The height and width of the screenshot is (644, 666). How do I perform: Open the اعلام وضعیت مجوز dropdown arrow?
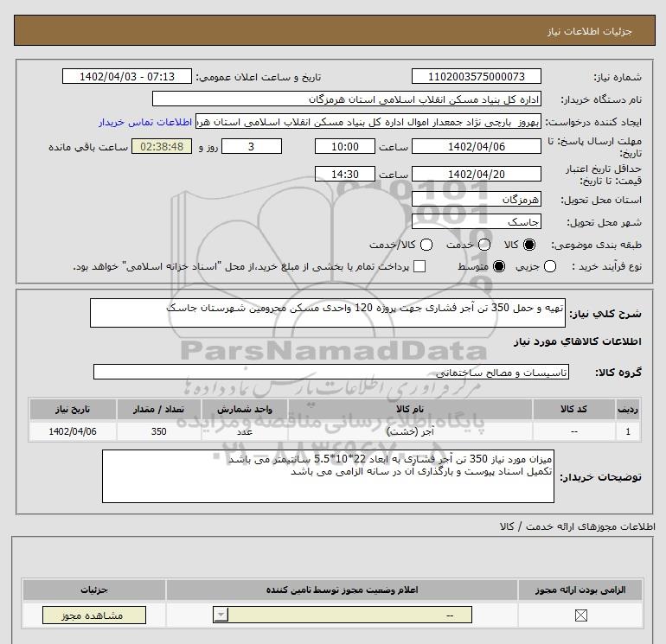[221, 615]
